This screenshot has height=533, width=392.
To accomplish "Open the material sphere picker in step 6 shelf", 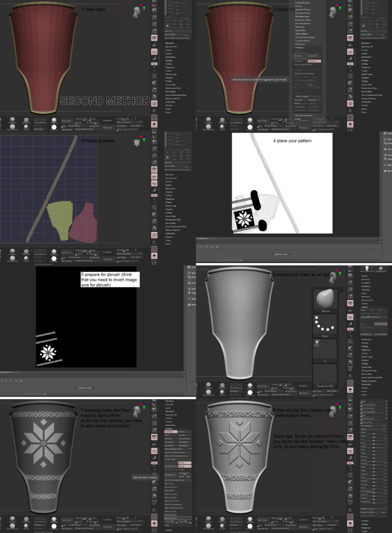I will pos(250,386).
